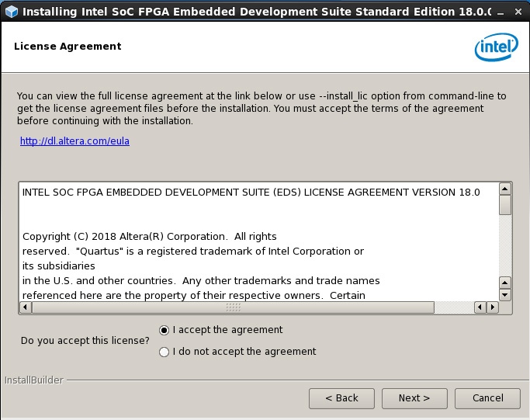
Task: Click the down arrow at bottom of vertical scrollbar
Action: point(505,294)
